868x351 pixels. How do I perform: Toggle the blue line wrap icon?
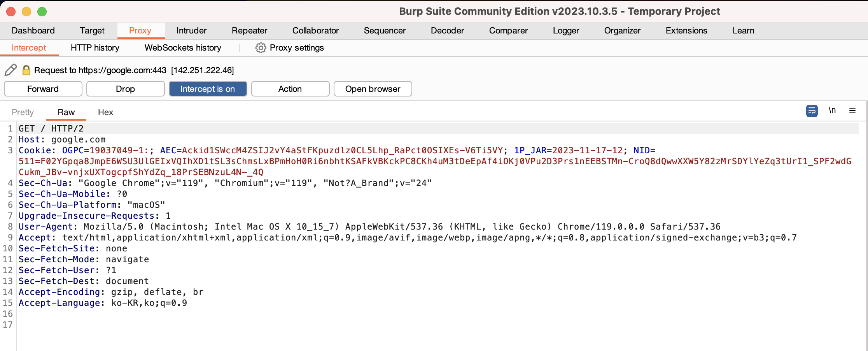point(812,111)
